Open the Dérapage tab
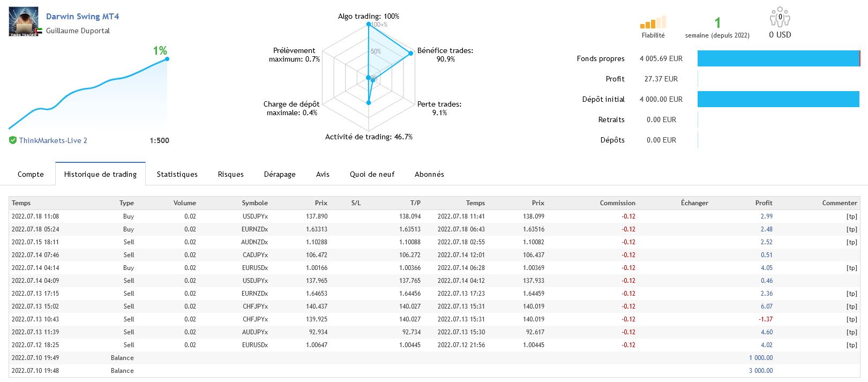Screen dimensions: 868x382 coord(280,174)
